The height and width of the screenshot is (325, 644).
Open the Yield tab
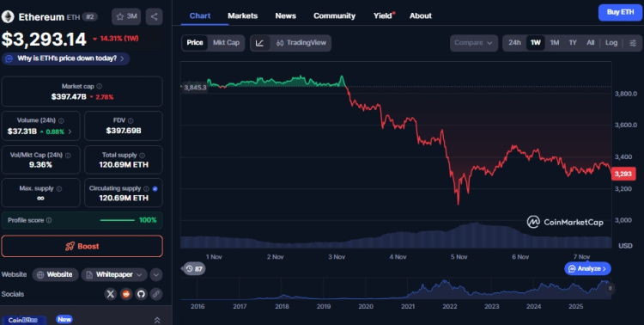coord(383,15)
